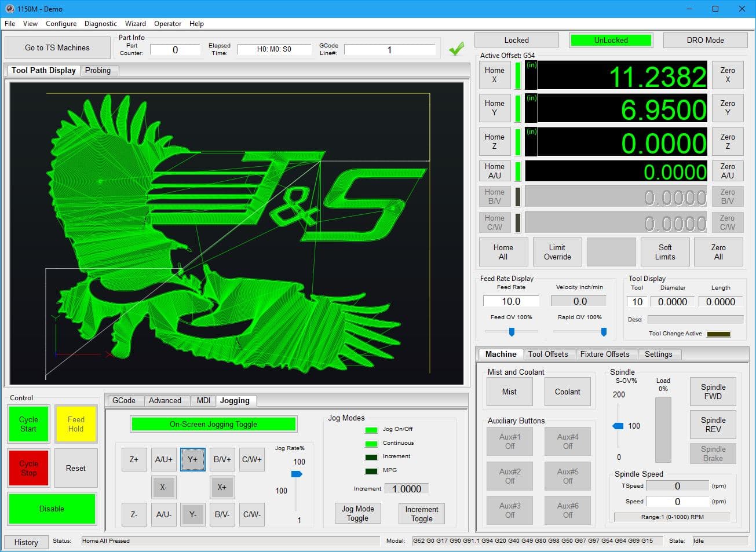This screenshot has height=552, width=756.
Task: Click the Home X axis button
Action: click(x=494, y=75)
